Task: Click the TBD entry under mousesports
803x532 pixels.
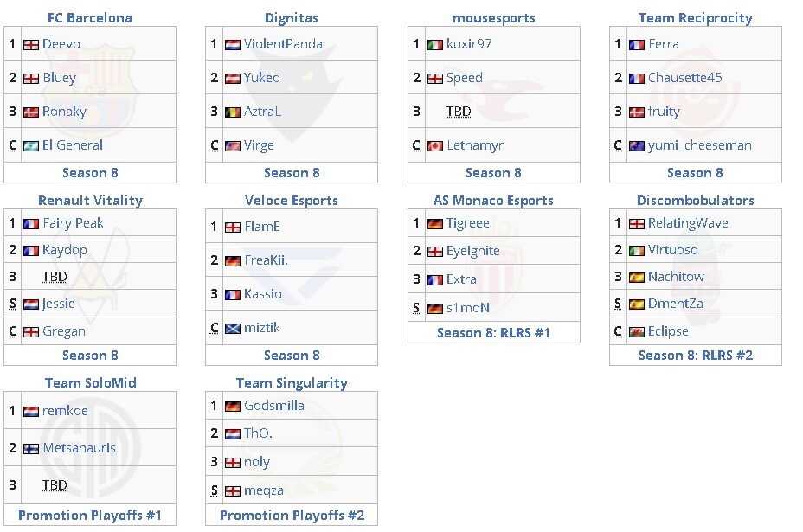Action: pos(459,111)
